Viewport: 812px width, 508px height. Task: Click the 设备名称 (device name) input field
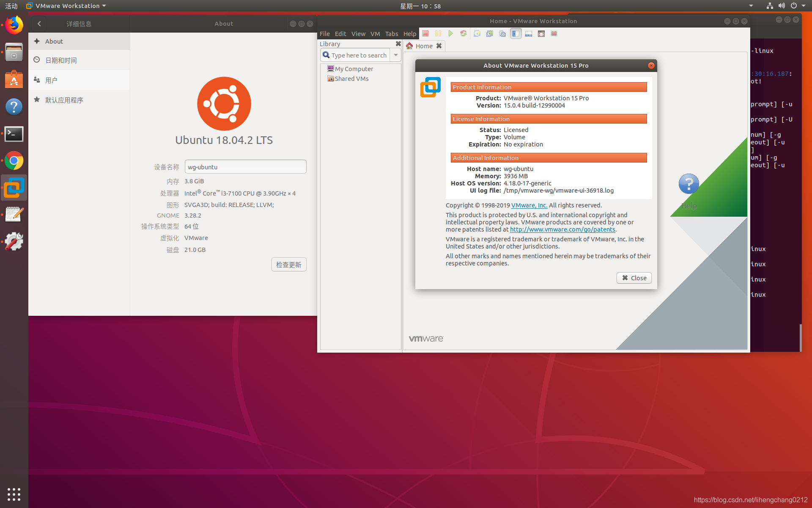click(x=245, y=167)
